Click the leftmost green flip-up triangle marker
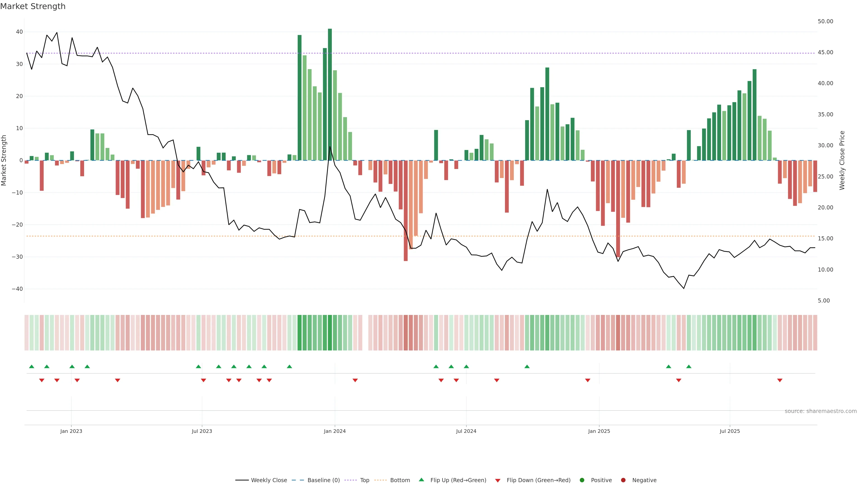868x488 pixels. (x=32, y=366)
